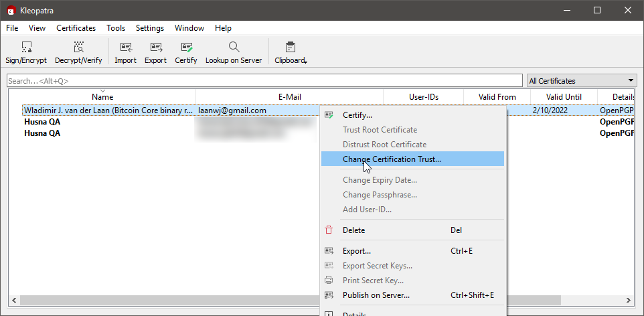The height and width of the screenshot is (316, 644).
Task: Open the Tools menu
Action: [116, 28]
